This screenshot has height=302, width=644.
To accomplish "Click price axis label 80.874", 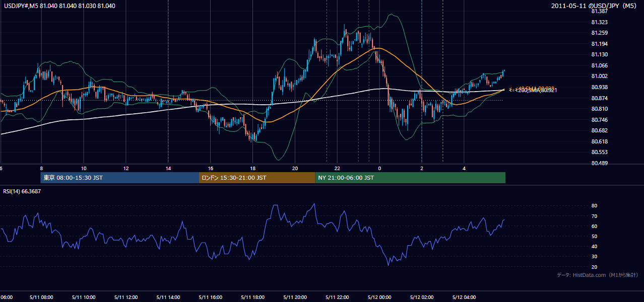I will click(599, 98).
